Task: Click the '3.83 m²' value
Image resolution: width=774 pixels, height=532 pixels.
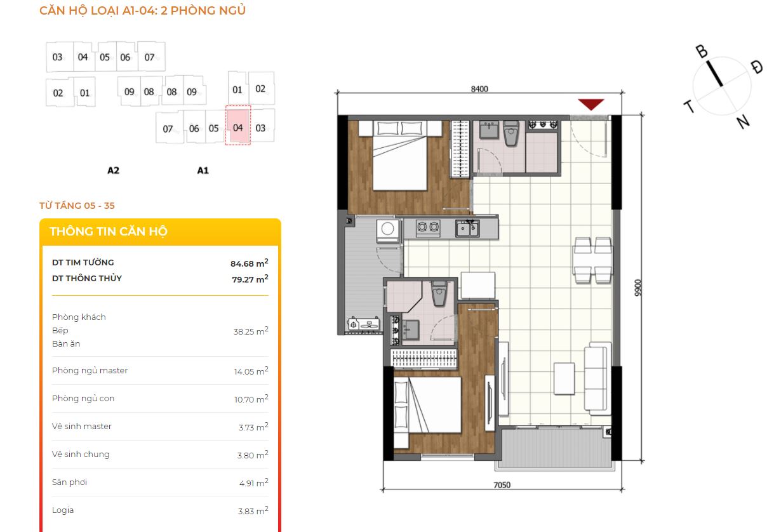Action: [253, 511]
